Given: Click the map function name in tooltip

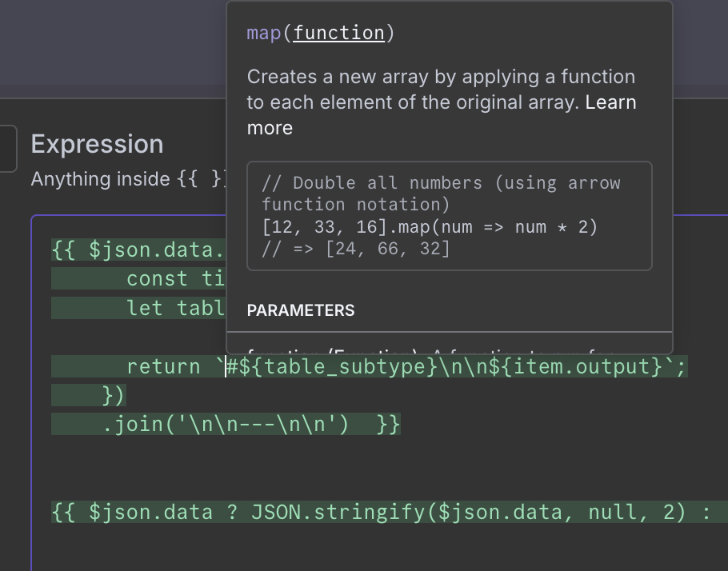Looking at the screenshot, I should point(264,33).
